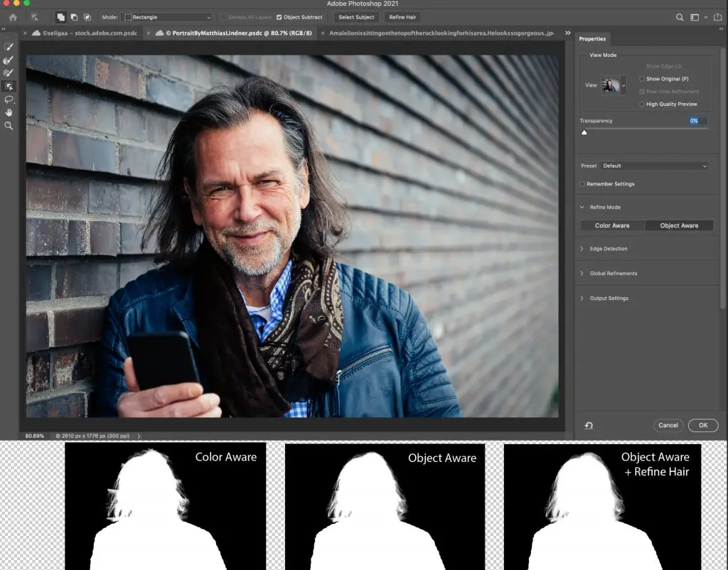This screenshot has height=570, width=728.
Task: Select the Lasso tool
Action: point(9,100)
